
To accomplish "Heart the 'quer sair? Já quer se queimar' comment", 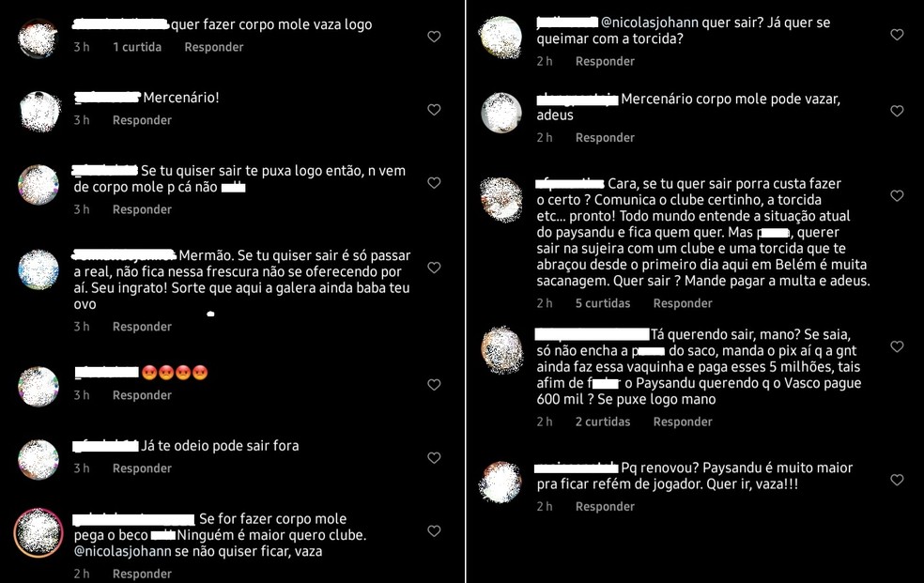I will 897,35.
